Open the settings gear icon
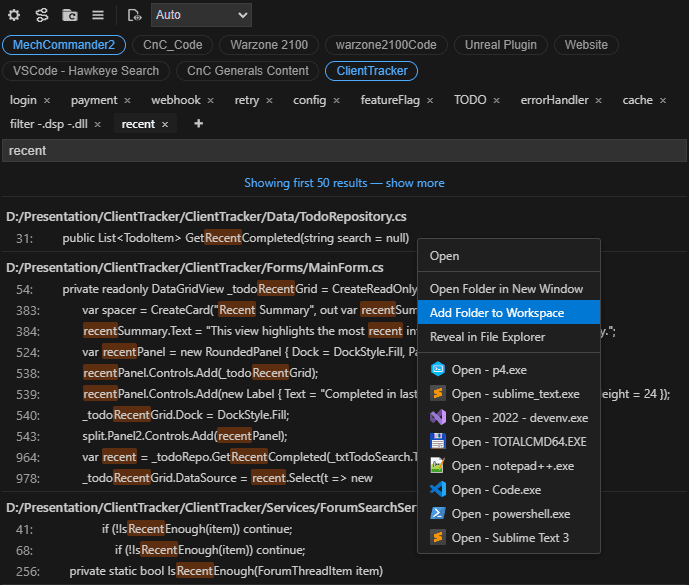The height and width of the screenshot is (585, 689). (14, 15)
